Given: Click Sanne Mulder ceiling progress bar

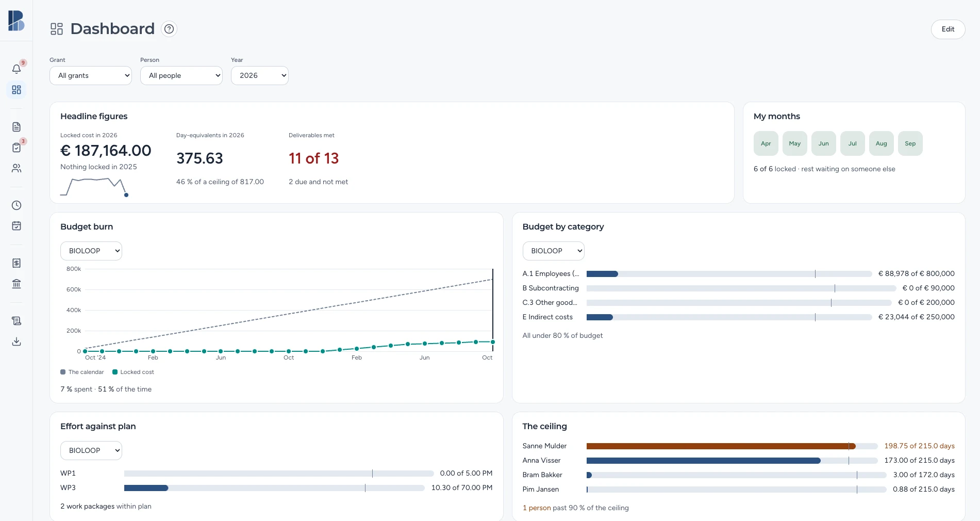Looking at the screenshot, I should [x=732, y=446].
